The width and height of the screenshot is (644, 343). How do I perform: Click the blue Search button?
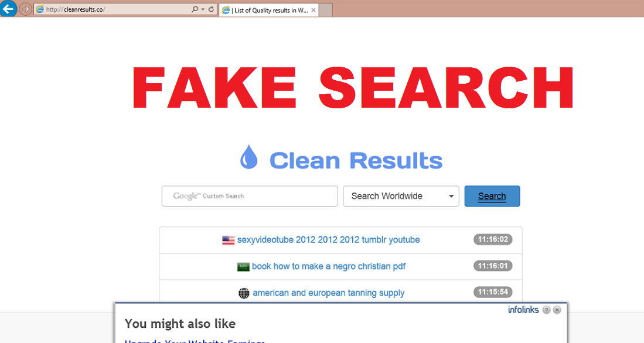click(492, 196)
